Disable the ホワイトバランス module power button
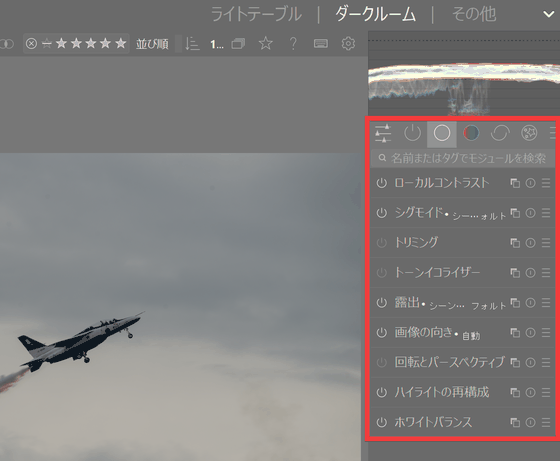 (381, 422)
